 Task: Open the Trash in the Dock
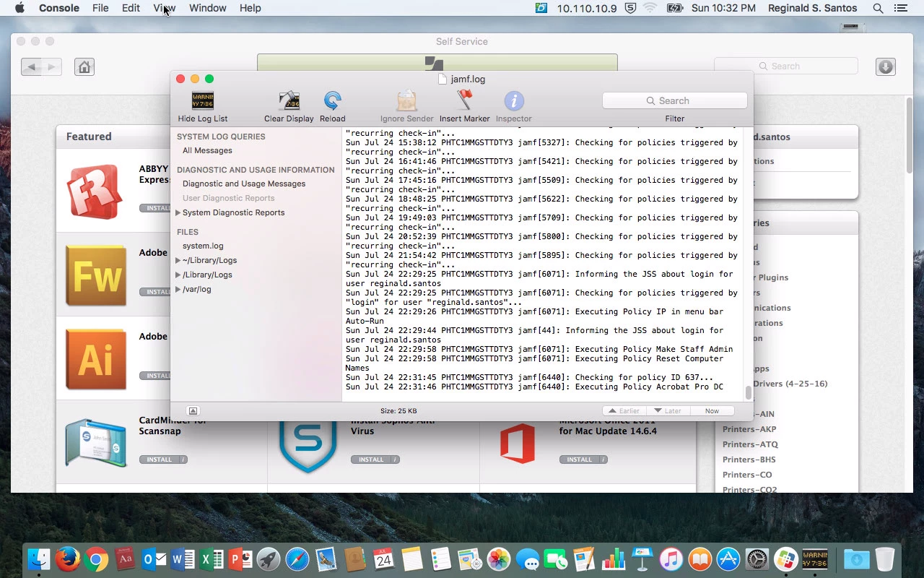[x=885, y=559]
